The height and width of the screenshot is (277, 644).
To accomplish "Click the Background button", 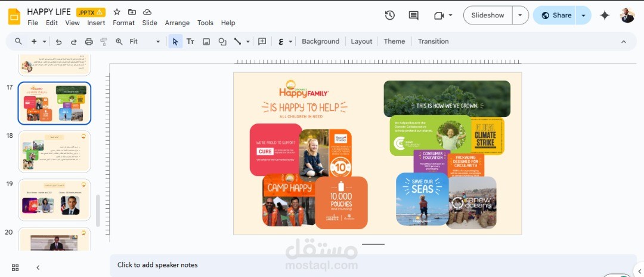I will (x=320, y=42).
